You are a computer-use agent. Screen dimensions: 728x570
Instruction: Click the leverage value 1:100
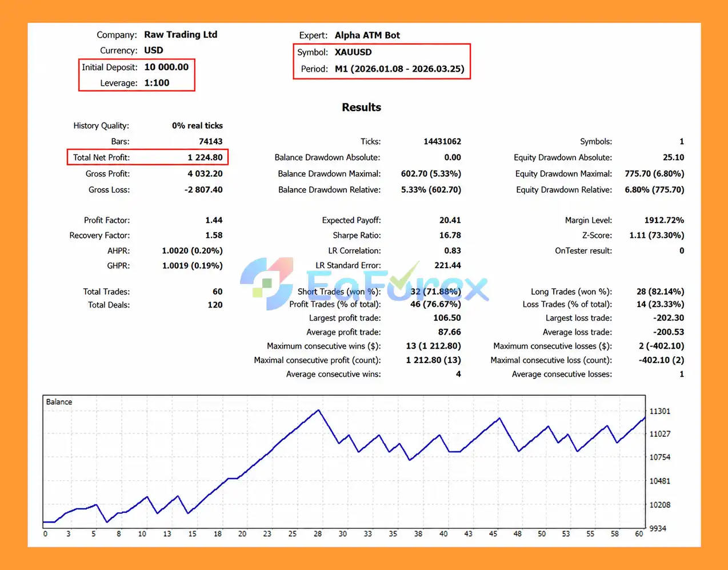pyautogui.click(x=157, y=83)
